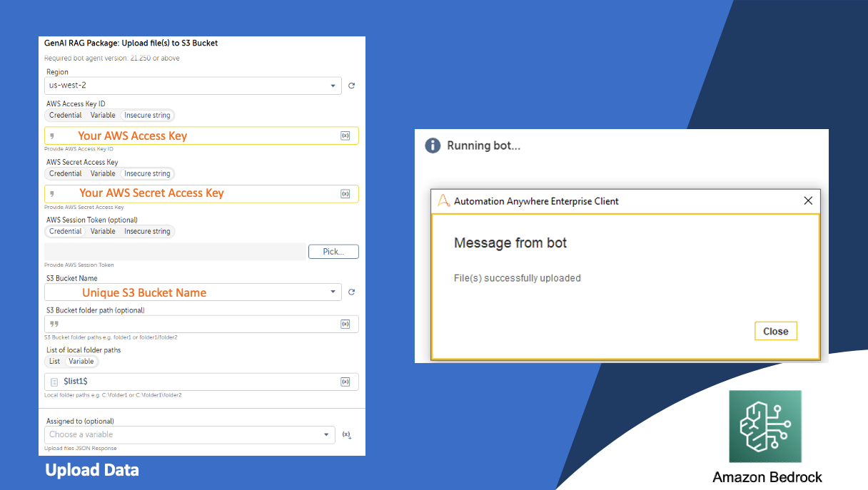The width and height of the screenshot is (868, 490).
Task: Click the "File(s) successfully uploaded" message
Action: tap(518, 278)
